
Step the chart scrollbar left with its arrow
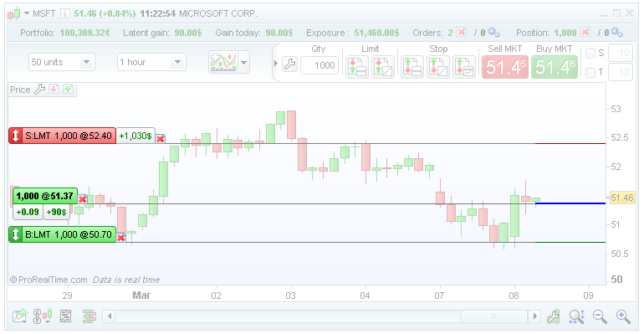click(110, 316)
